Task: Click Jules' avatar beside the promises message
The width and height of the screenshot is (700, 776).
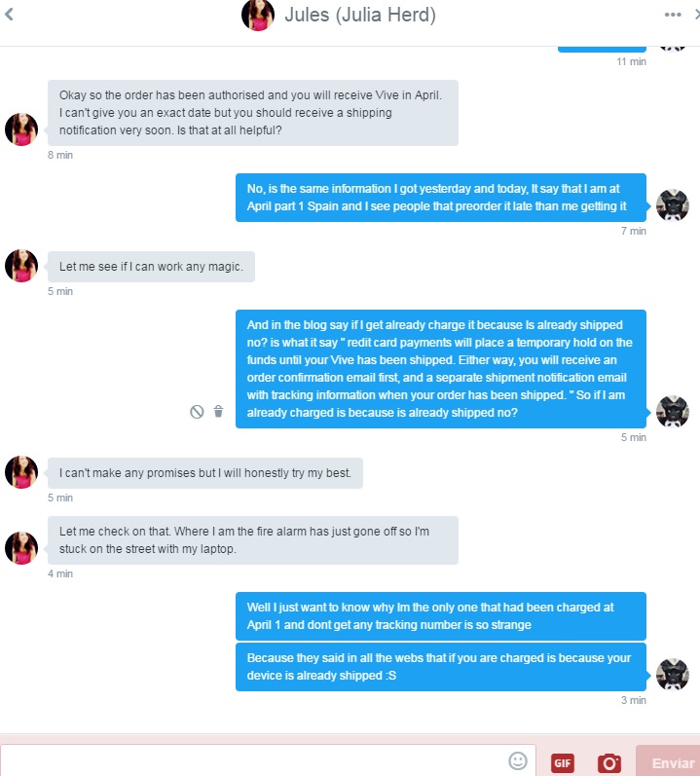Action: point(21,472)
